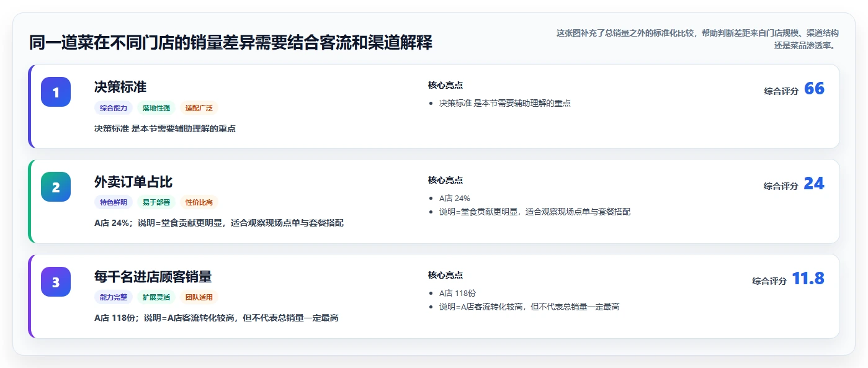Screen dimensions: 868x368
Task: Select the 扩展灵活 tag
Action: point(156,297)
